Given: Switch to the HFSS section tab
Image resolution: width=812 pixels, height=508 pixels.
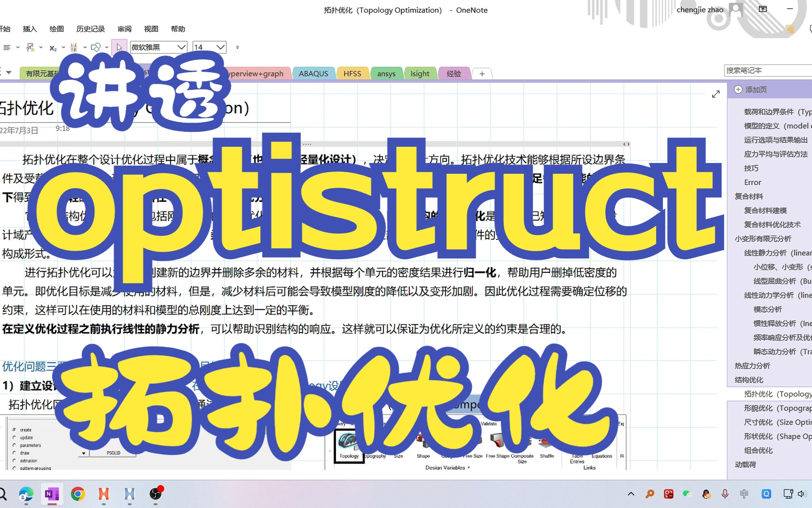Looking at the screenshot, I should [x=352, y=74].
